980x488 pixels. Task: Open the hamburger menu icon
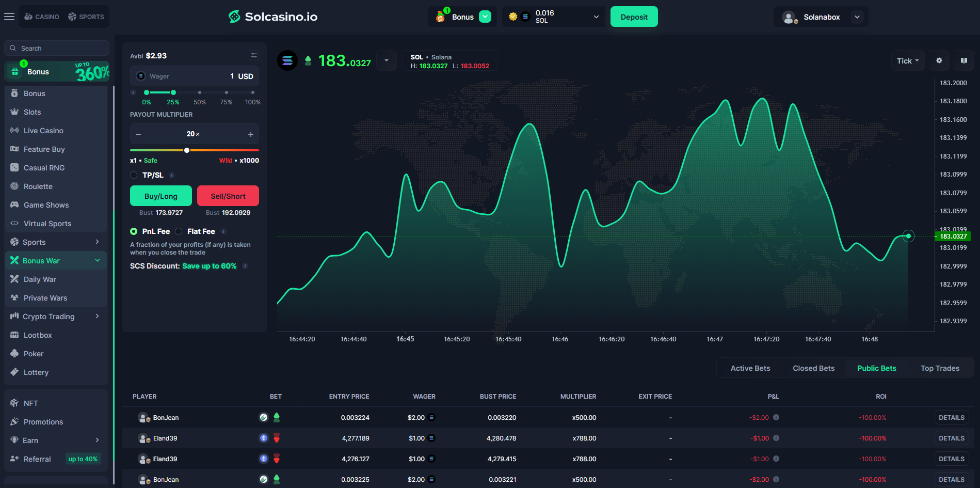click(x=9, y=17)
